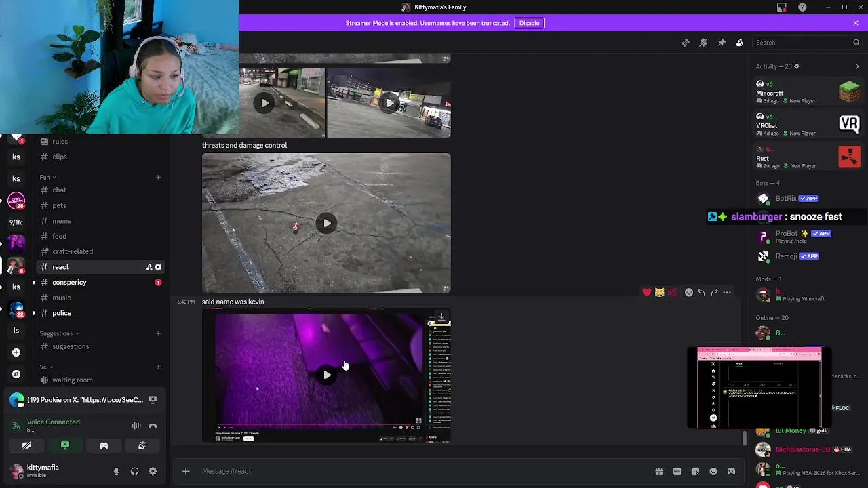Toggle the member list icon
This screenshot has height=488, width=868.
(740, 43)
